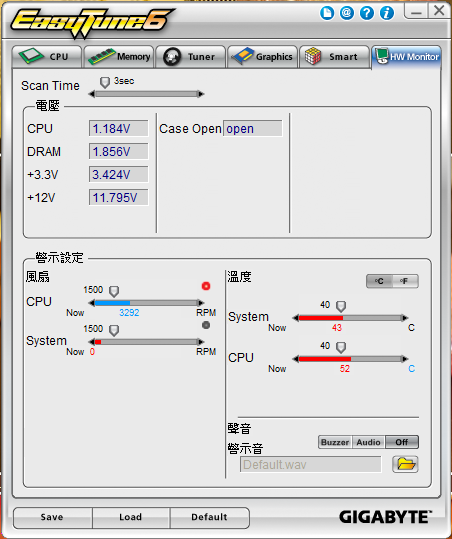Click the System temperature 40 threshold handle
Image resolution: width=452 pixels, height=539 pixels.
pos(341,306)
